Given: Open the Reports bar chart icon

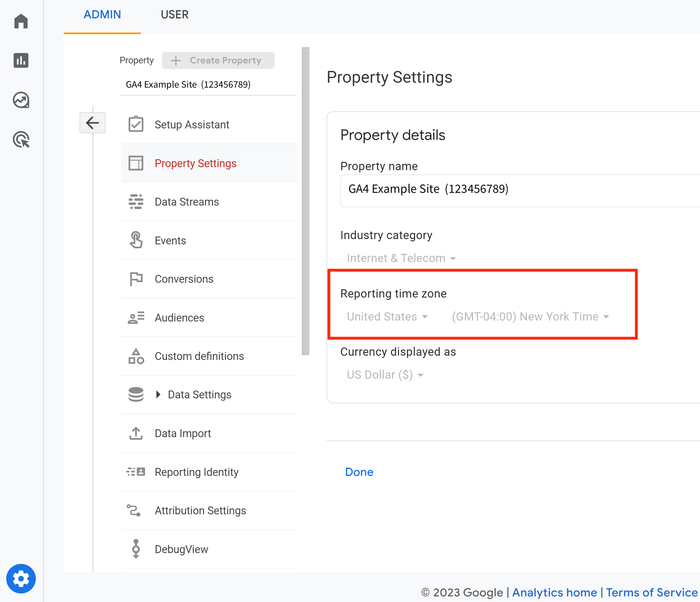Looking at the screenshot, I should [x=21, y=60].
